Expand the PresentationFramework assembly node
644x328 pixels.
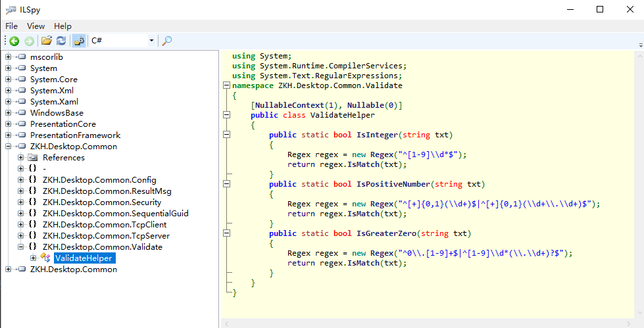[8, 135]
